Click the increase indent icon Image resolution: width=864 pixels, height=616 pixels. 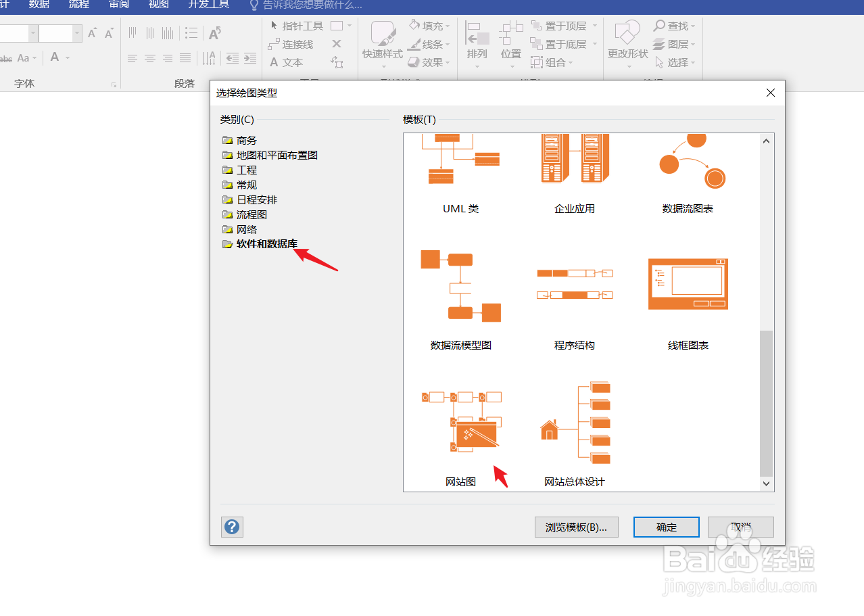(x=250, y=58)
